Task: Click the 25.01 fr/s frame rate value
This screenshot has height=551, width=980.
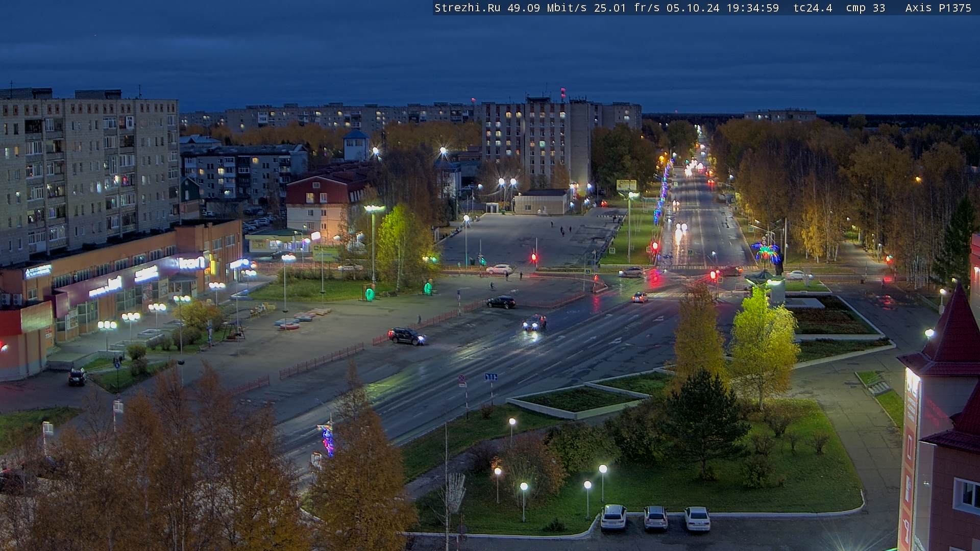Action: (627, 8)
